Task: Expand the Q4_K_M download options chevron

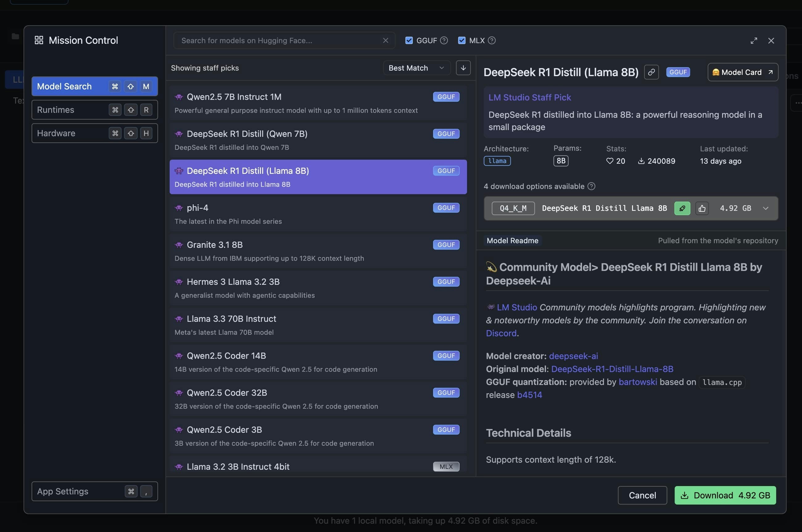Action: click(765, 208)
